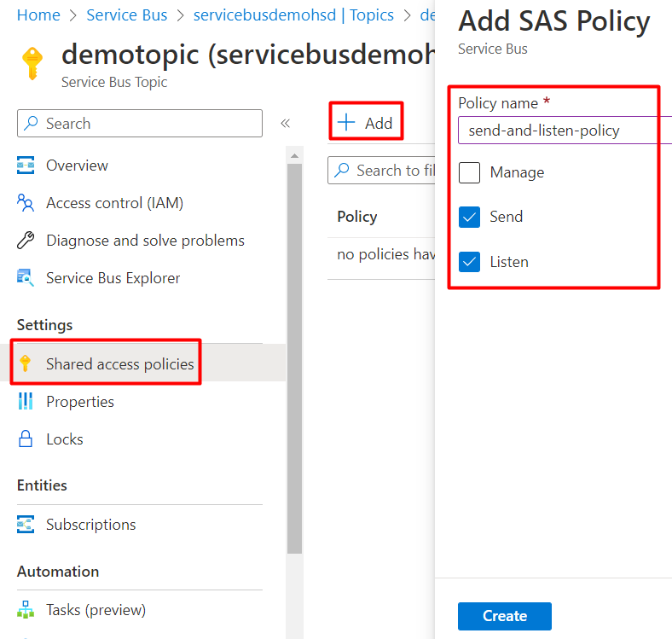Click the Locks padlock icon
672x639 pixels.
[x=26, y=439]
